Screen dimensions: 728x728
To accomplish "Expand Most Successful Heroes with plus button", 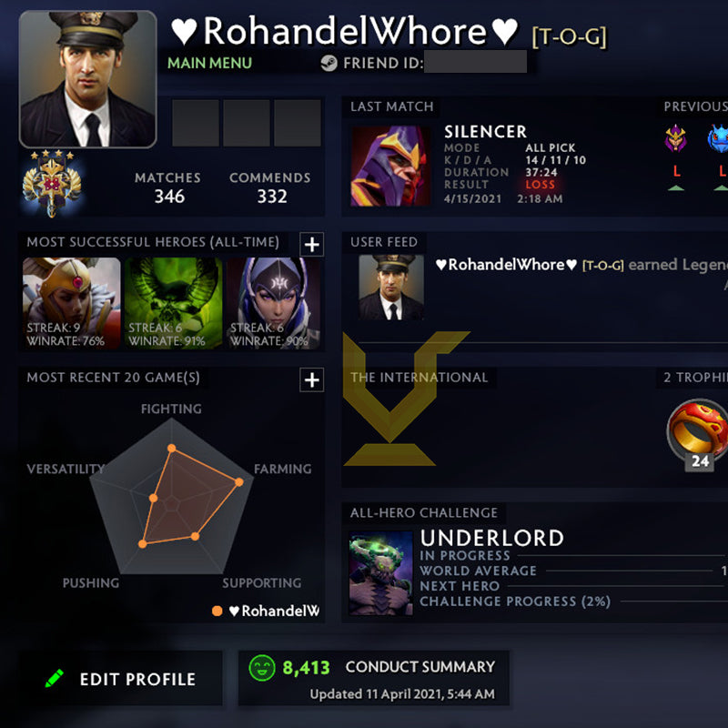I will click(311, 244).
